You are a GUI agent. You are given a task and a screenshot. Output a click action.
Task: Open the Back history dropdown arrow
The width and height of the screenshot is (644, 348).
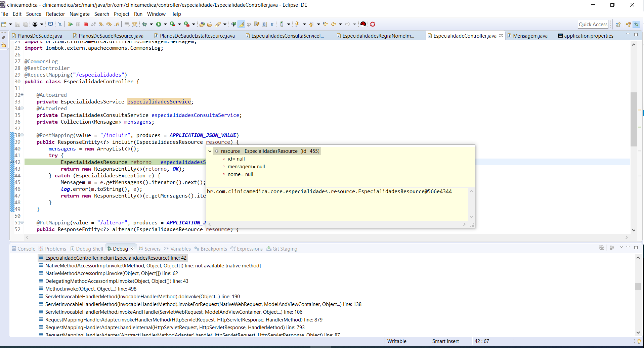point(340,24)
